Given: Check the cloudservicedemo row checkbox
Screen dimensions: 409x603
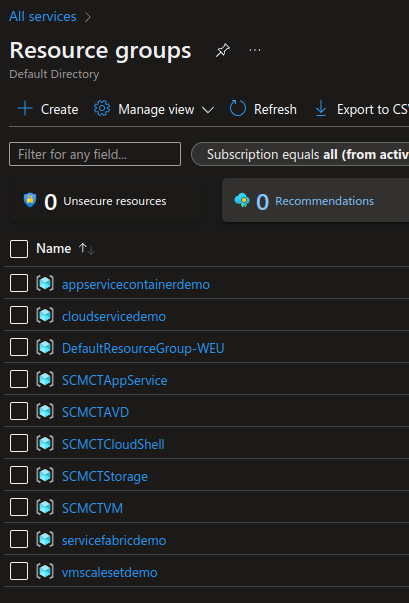Looking at the screenshot, I should click(19, 315).
